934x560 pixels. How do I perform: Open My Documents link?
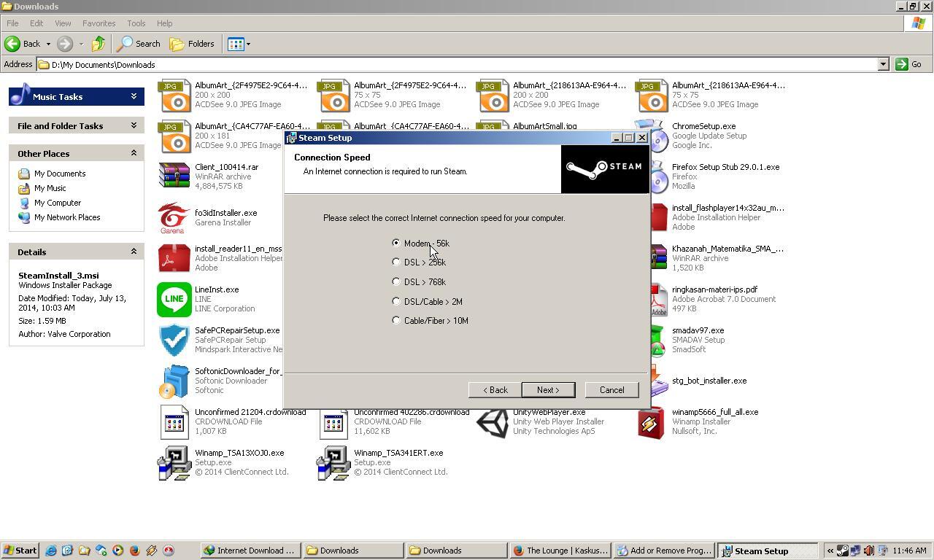pyautogui.click(x=60, y=174)
